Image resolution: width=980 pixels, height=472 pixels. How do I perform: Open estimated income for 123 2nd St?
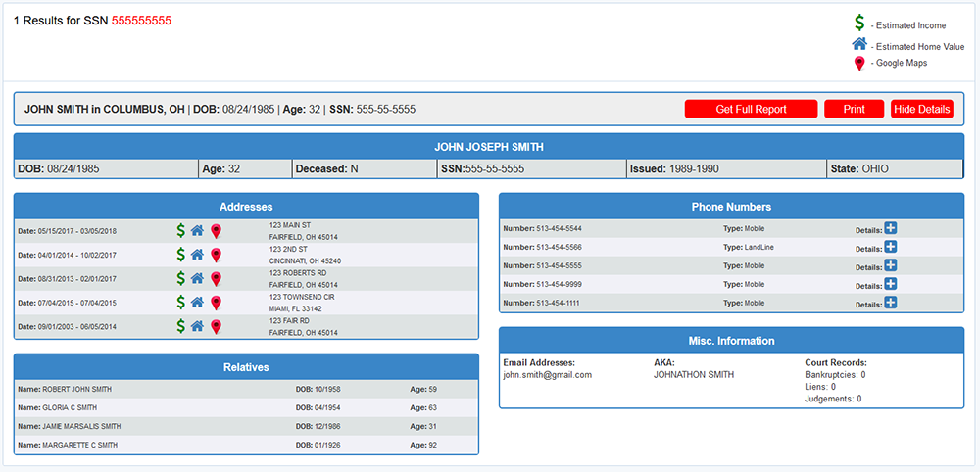pyautogui.click(x=180, y=255)
